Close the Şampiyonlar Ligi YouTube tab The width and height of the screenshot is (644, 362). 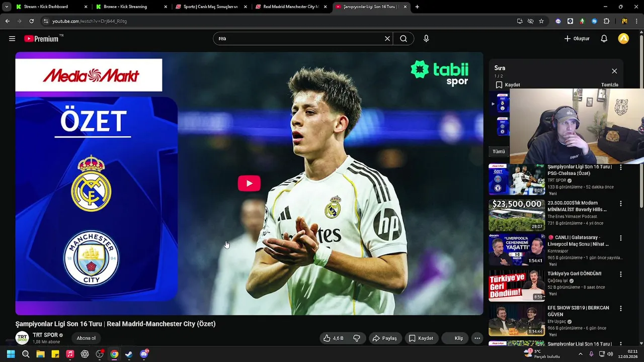coord(405,7)
